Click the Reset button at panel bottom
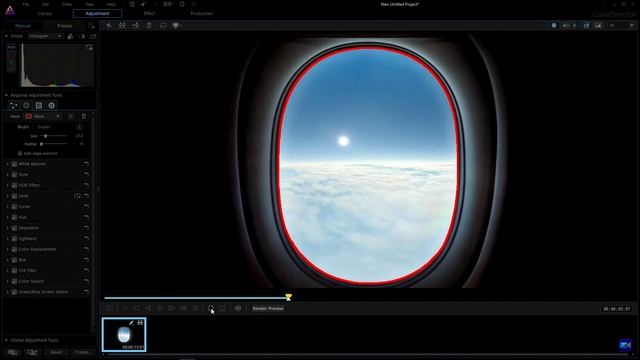The height and width of the screenshot is (360, 640). click(56, 352)
